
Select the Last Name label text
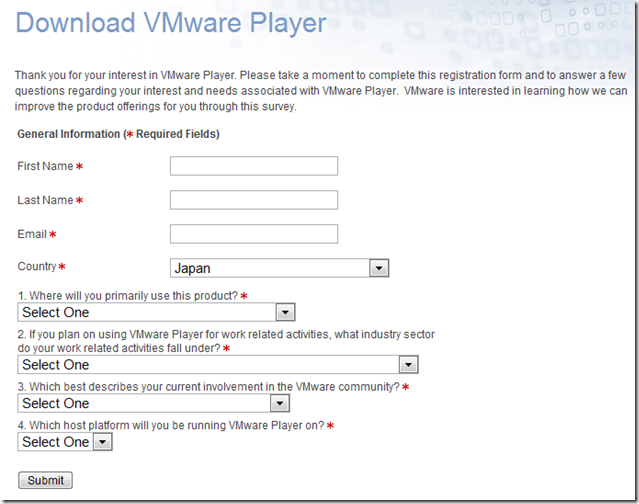click(x=45, y=200)
